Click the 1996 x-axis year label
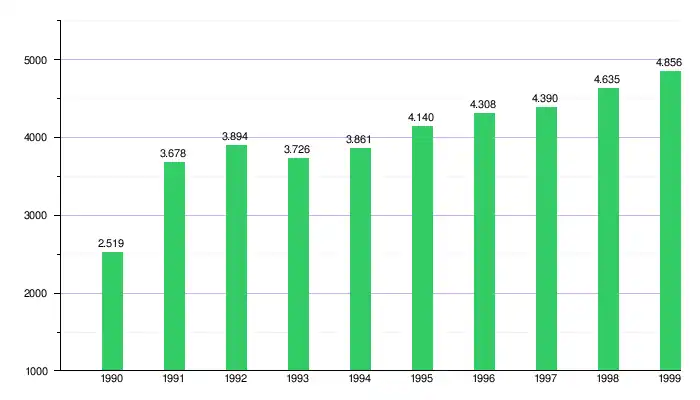This screenshot has height=400, width=700. [x=484, y=380]
